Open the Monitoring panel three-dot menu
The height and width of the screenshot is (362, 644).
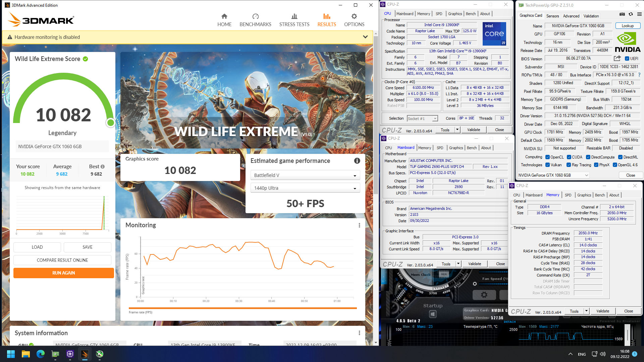click(359, 225)
